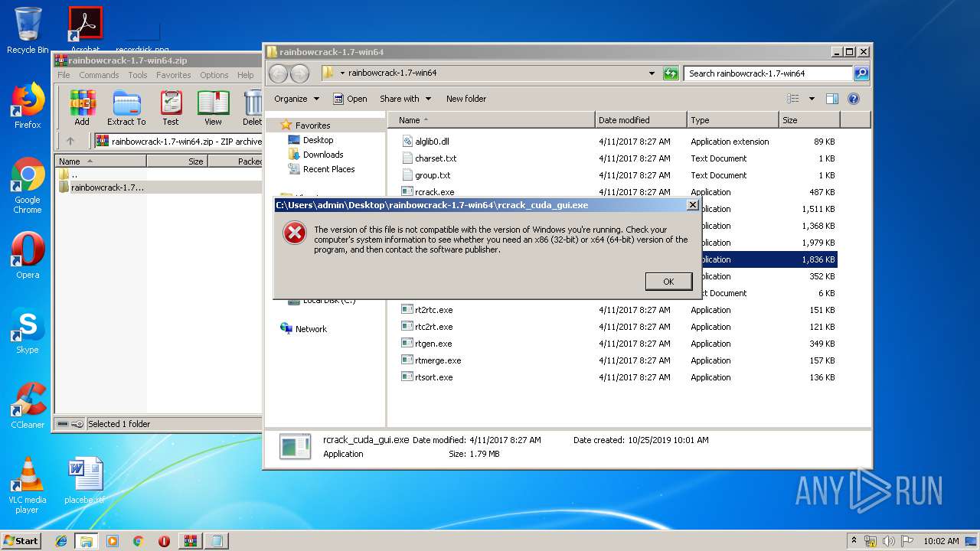Select the rtsort.exe file

(x=433, y=377)
